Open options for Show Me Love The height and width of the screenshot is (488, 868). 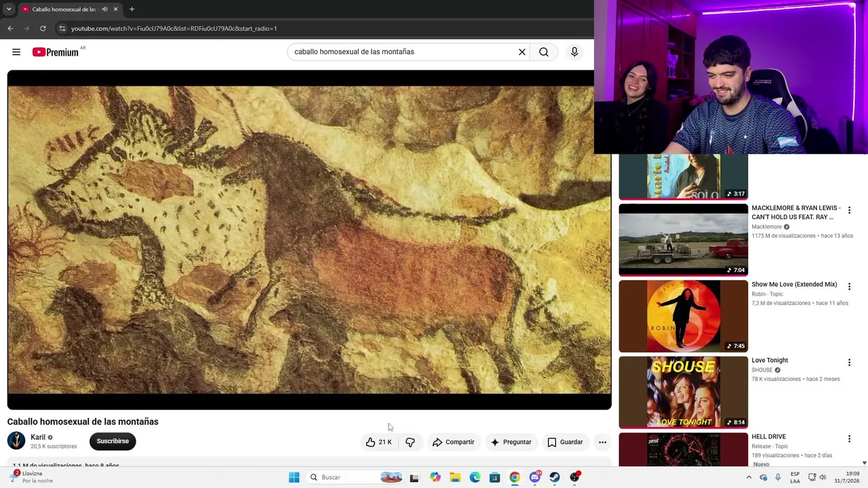coord(849,287)
